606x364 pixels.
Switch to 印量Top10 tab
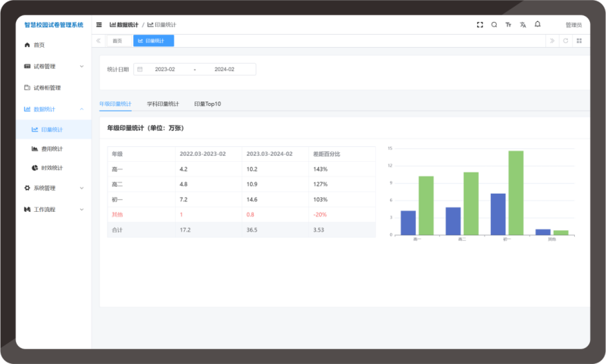click(208, 104)
